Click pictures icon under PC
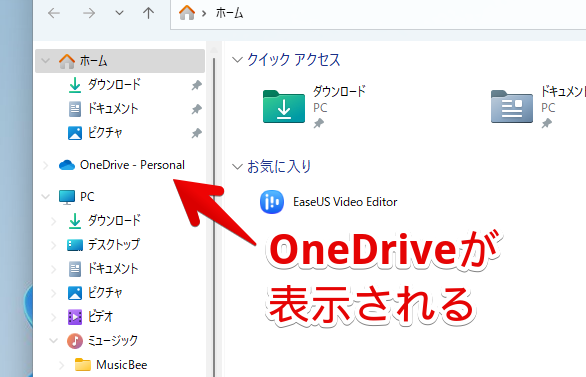 (x=75, y=293)
